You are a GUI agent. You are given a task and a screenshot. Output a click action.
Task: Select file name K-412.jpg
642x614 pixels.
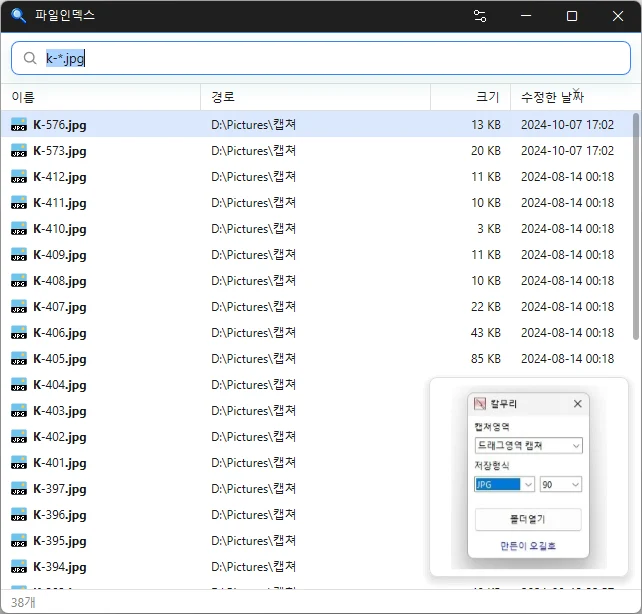(60, 177)
